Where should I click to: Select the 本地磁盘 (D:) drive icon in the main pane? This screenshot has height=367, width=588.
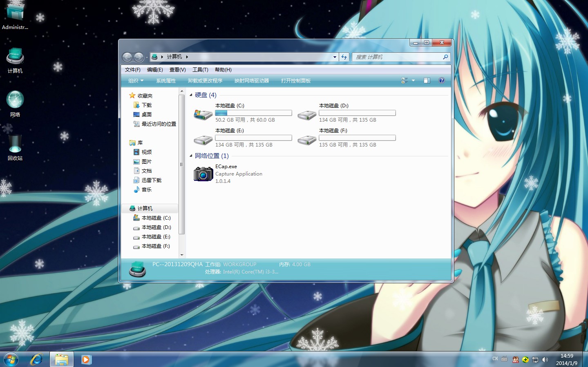[307, 116]
